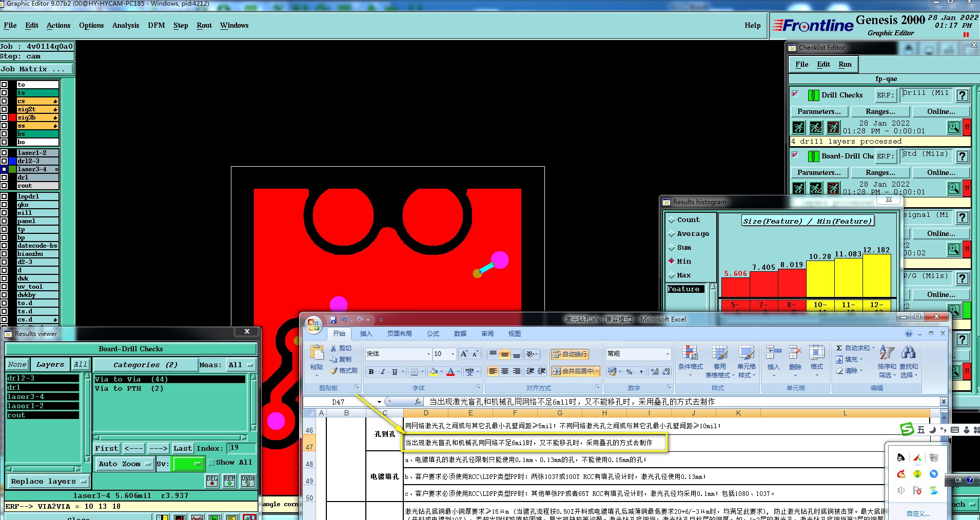This screenshot has width=980, height=520.
Task: Click the Excel help icon
Action: [909, 333]
